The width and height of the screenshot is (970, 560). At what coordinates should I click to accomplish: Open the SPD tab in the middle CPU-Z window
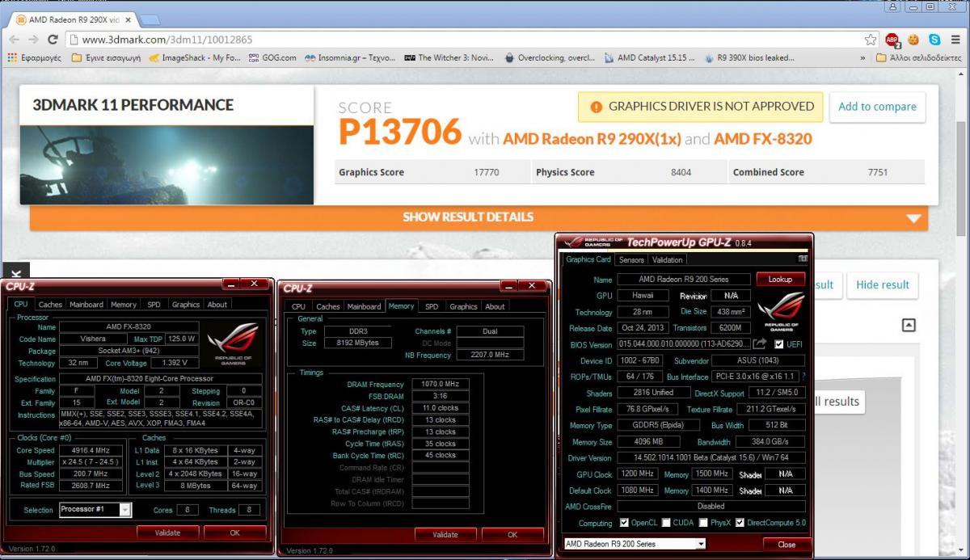click(x=432, y=306)
